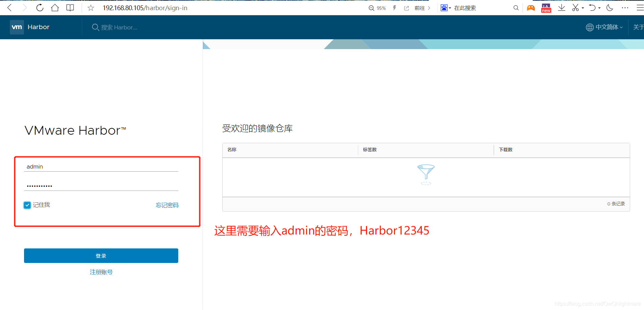The width and height of the screenshot is (644, 310).
Task: Open the 注册账号 sign up link
Action: point(101,272)
